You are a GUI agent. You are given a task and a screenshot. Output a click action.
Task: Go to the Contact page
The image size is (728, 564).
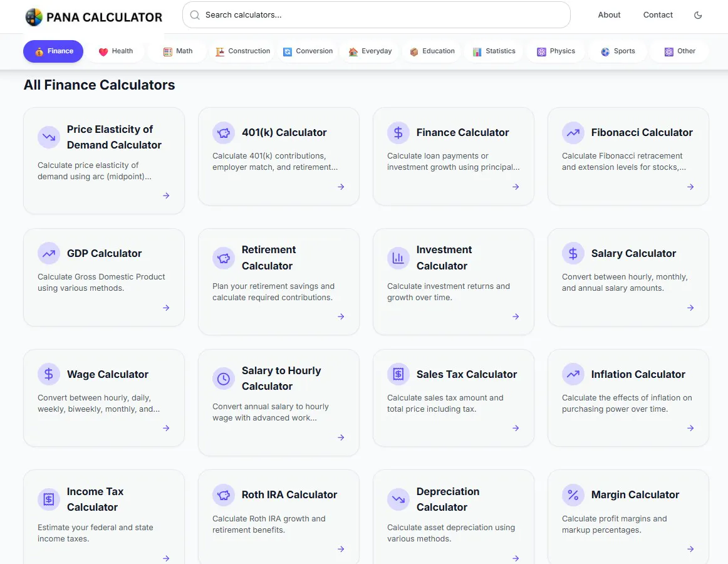[658, 15]
